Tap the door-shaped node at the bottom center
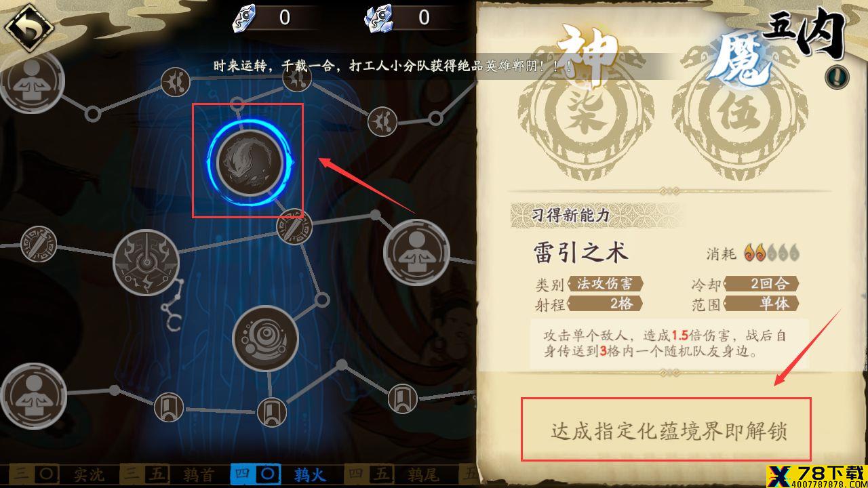The height and width of the screenshot is (488, 868). click(272, 411)
